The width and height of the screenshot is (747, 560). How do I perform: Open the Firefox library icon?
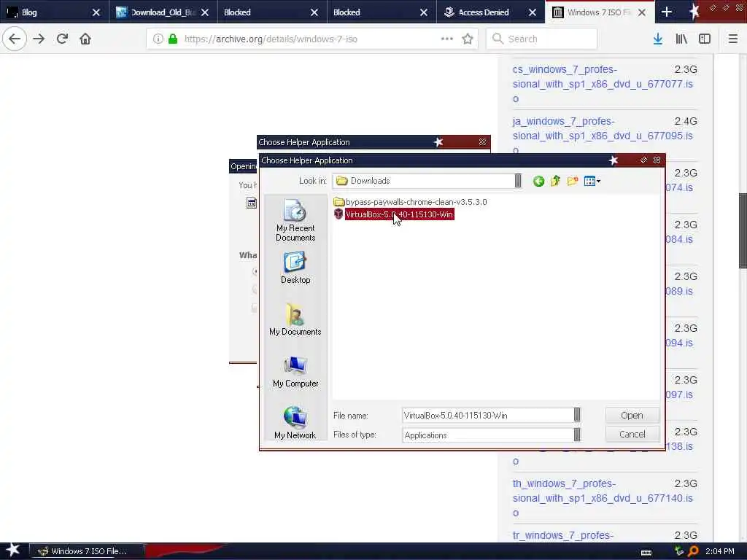(681, 39)
